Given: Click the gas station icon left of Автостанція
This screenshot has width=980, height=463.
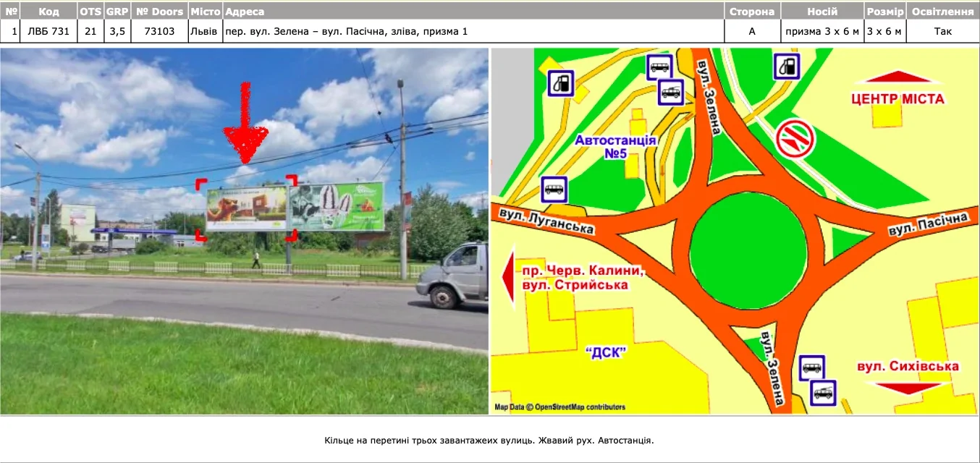Looking at the screenshot, I should click(x=560, y=83).
